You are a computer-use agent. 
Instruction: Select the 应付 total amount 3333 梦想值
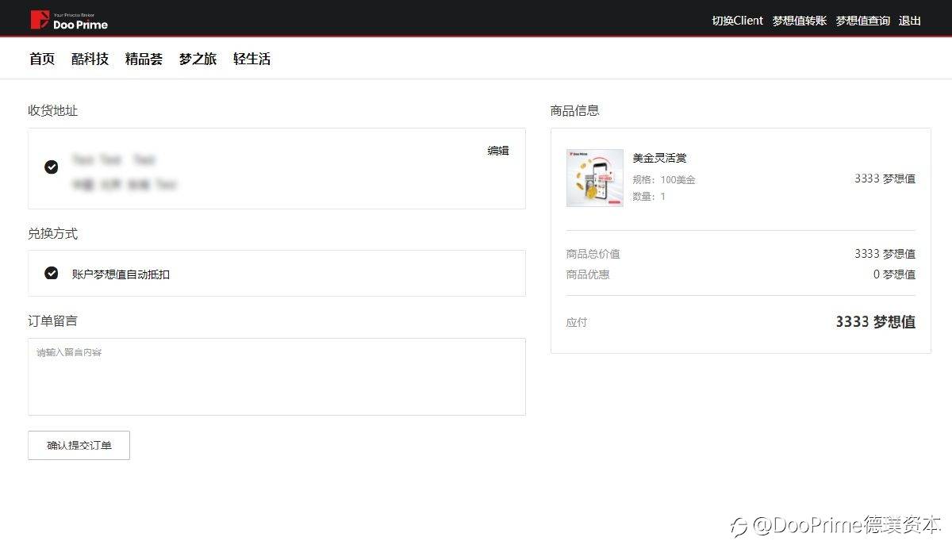(874, 322)
